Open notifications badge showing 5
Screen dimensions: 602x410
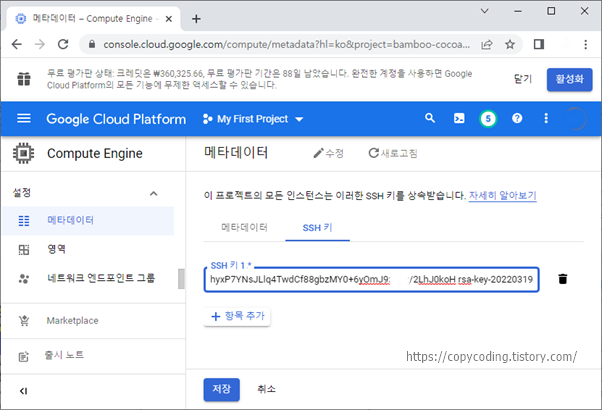[488, 119]
